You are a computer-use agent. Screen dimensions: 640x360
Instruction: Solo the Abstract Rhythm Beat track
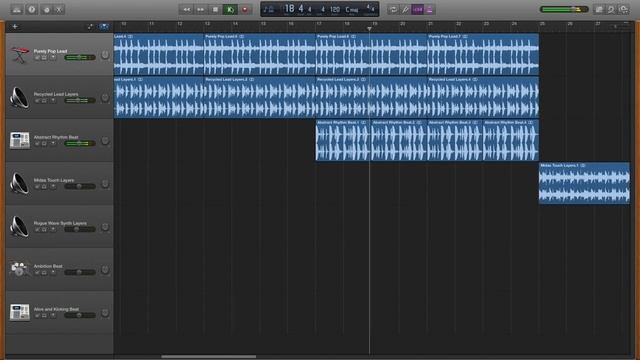(44, 144)
